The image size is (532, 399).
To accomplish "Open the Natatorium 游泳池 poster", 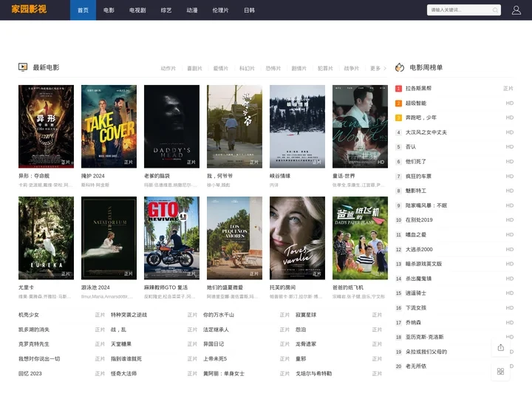I will (109, 238).
